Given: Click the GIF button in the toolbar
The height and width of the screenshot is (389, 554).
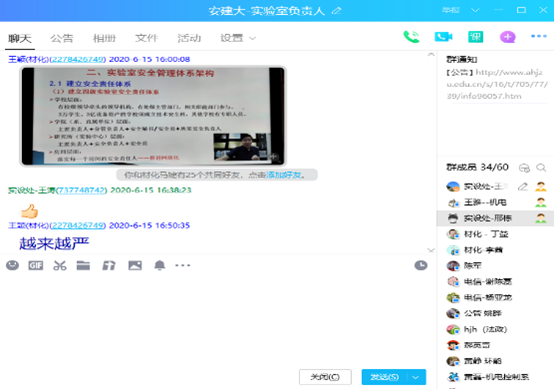Looking at the screenshot, I should [x=36, y=265].
